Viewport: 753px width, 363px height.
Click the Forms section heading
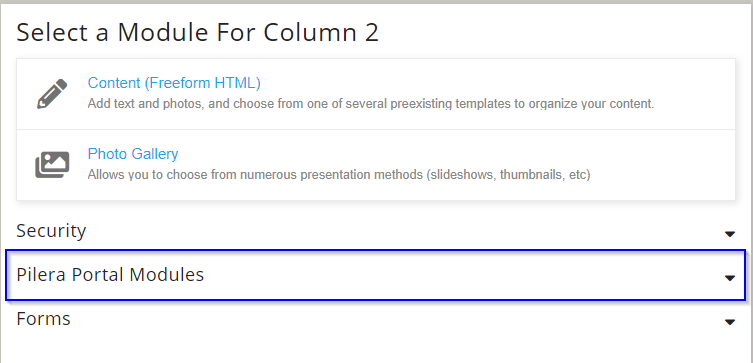point(43,319)
